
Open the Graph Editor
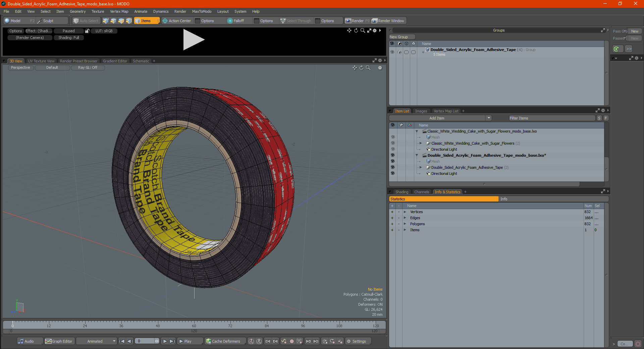[x=59, y=341]
